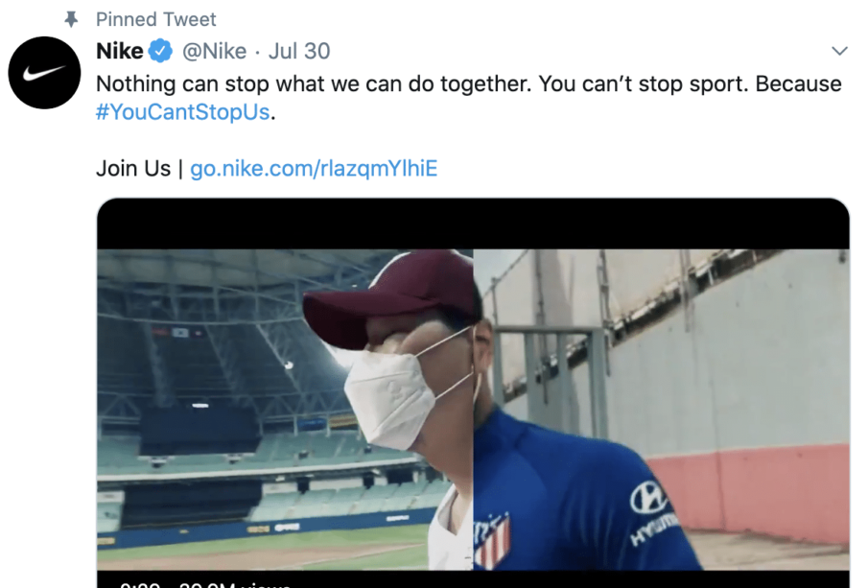The width and height of the screenshot is (868, 588).
Task: Click the @Nike handle
Action: coord(215,52)
